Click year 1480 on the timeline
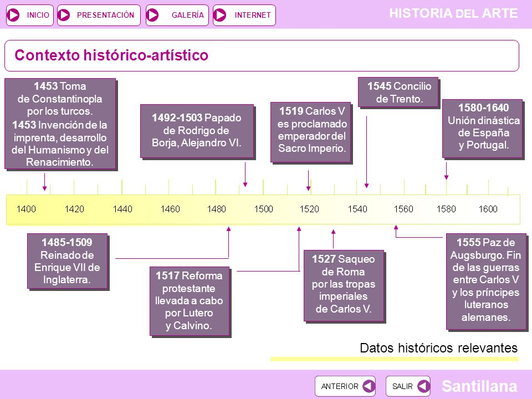The width and height of the screenshot is (532, 399). pos(217,209)
